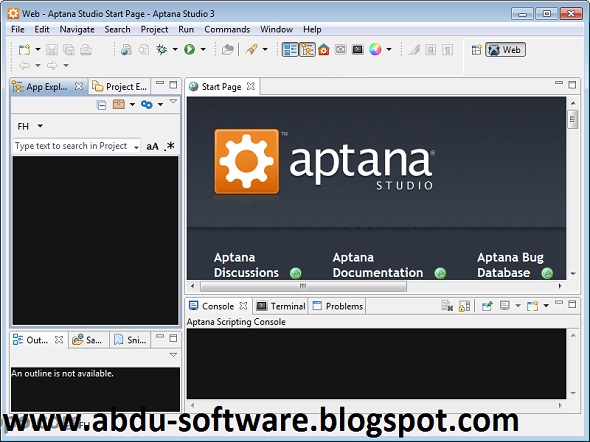This screenshot has width=590, height=442.
Task: Click the Start Page horizontal scrollbar thumb
Action: (x=303, y=286)
